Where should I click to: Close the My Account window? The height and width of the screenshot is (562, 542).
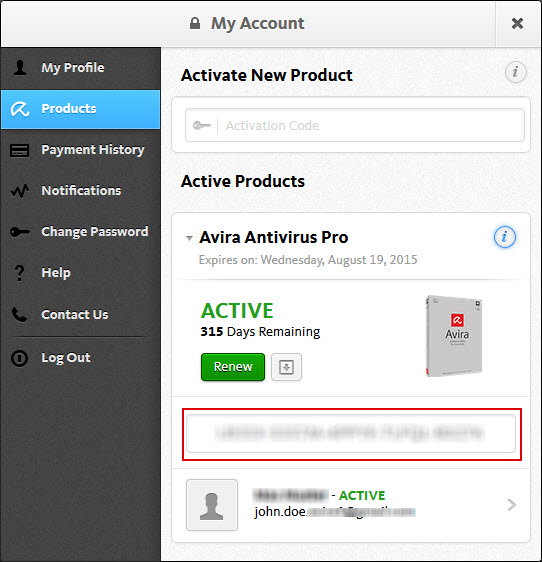point(517,24)
